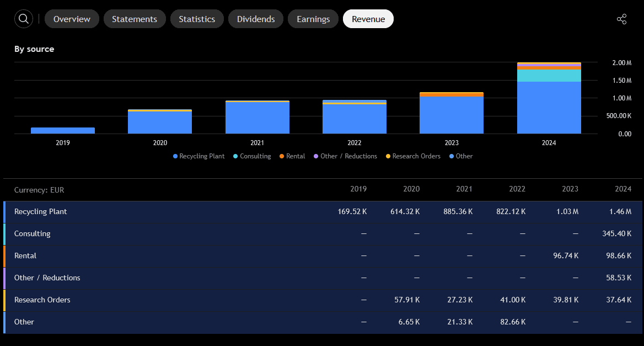Viewport: 644px width, 346px height.
Task: Select the Revenue tab
Action: 368,19
